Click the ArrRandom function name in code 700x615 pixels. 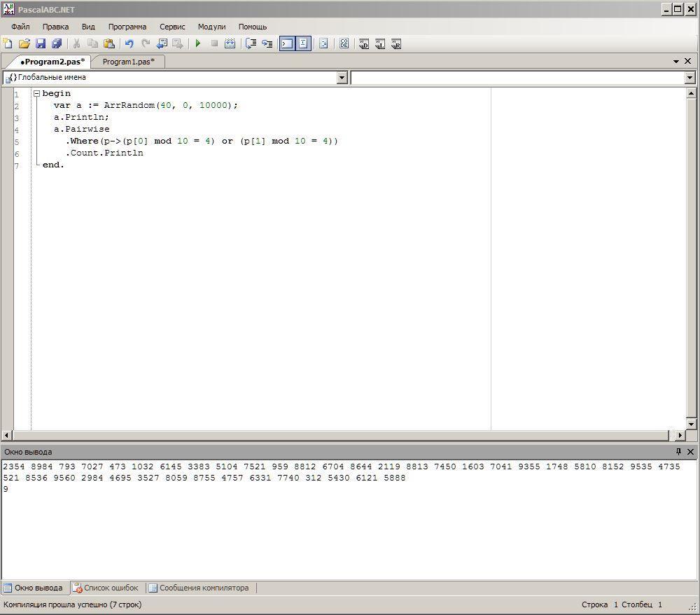click(129, 105)
